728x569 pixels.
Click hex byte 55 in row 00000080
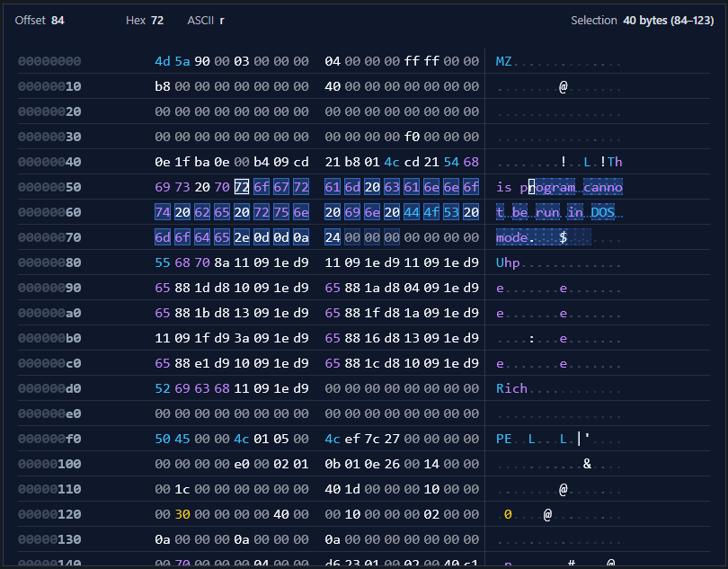[163, 262]
